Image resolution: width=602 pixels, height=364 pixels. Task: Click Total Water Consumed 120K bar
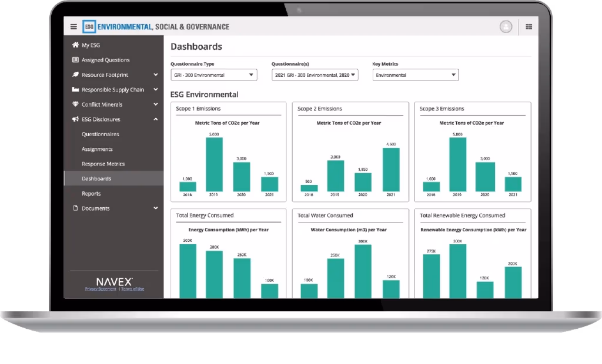[391, 289]
